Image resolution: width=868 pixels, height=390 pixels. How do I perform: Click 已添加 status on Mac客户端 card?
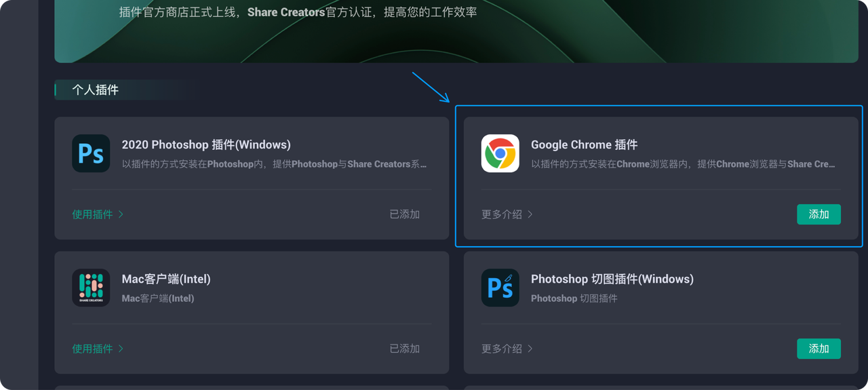tap(405, 349)
